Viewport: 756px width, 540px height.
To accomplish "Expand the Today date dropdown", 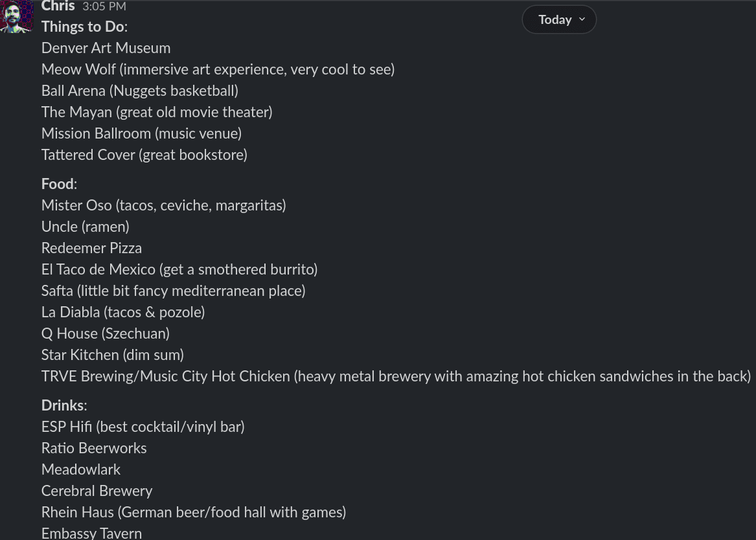I will click(559, 19).
